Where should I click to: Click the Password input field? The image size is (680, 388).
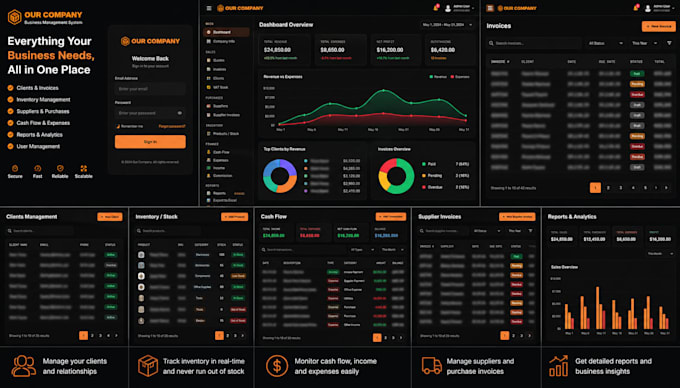pyautogui.click(x=150, y=113)
